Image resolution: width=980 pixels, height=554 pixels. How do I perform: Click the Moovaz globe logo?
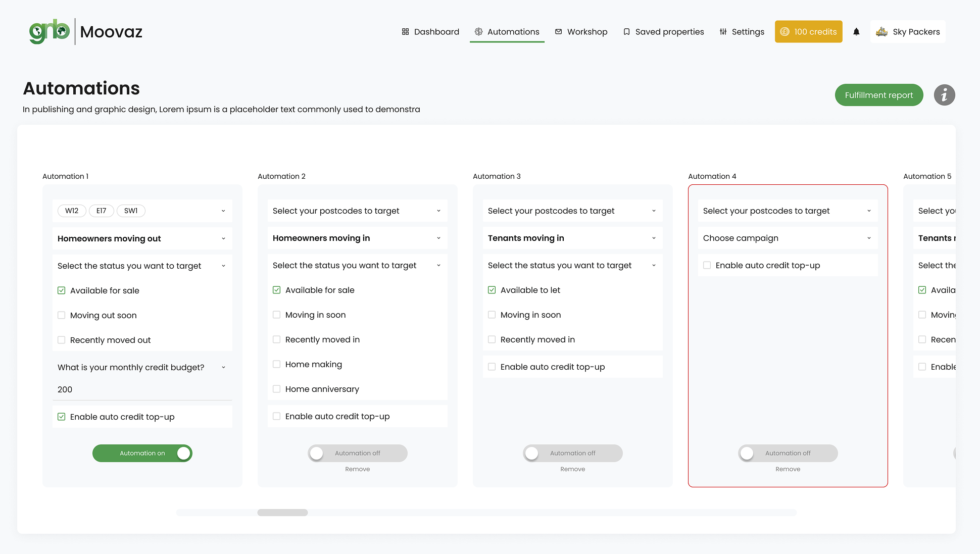50,32
